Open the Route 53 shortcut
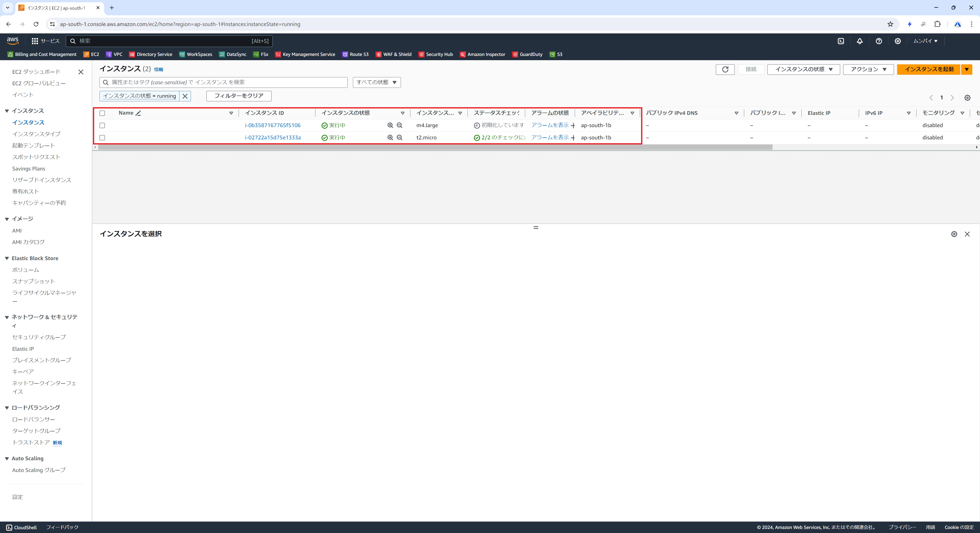 (355, 54)
